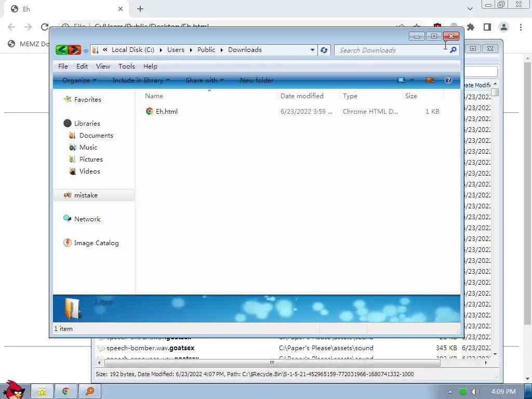Viewport: 532px width, 399px height.
Task: Click New folder button
Action: point(257,81)
